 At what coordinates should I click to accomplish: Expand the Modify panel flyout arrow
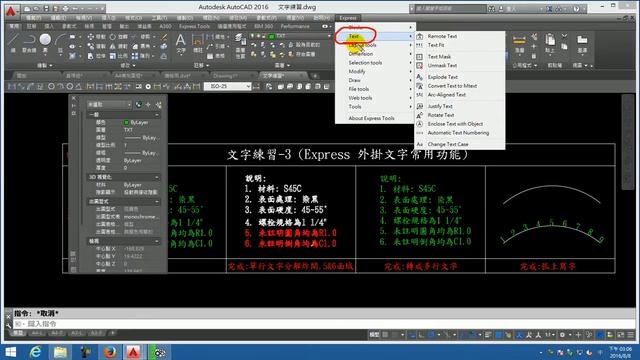point(134,65)
